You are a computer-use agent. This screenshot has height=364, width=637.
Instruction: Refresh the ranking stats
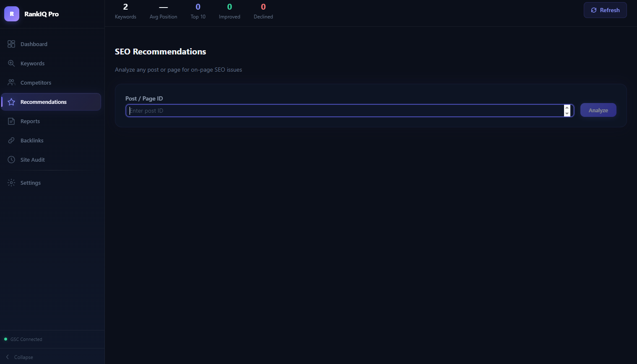pyautogui.click(x=605, y=10)
